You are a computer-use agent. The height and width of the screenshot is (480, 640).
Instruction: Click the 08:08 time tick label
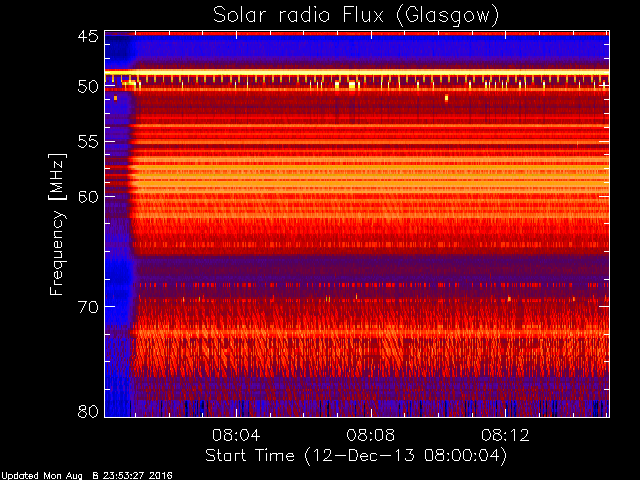[371, 435]
